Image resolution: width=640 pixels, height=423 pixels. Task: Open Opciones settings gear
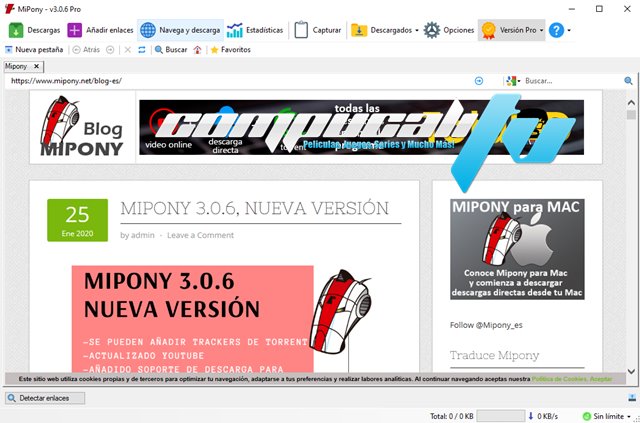pos(449,30)
